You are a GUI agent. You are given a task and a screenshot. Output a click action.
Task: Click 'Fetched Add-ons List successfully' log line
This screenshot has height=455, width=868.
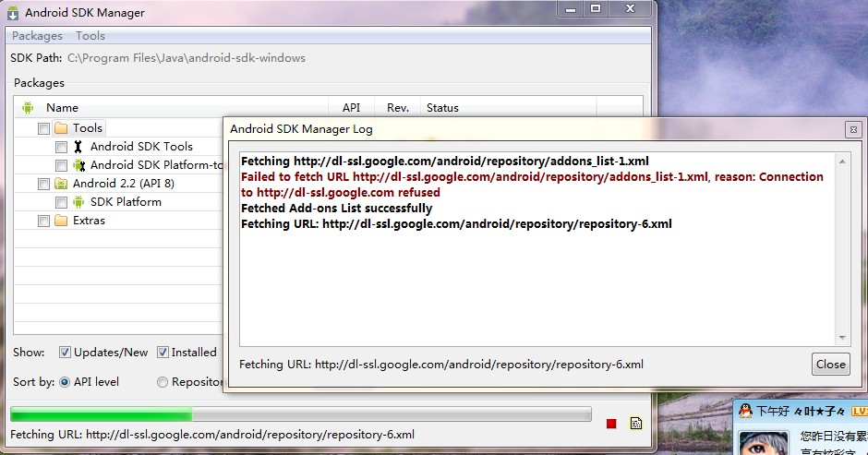(x=336, y=209)
